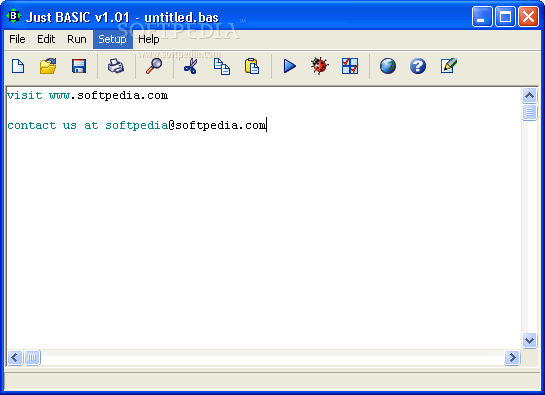Click the vertical scrollbar thumb

[x=529, y=112]
